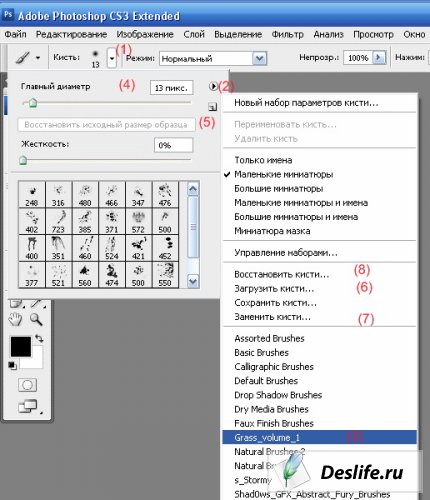Viewport: 430px width, 500px height.
Task: Select the brush thumbnail 550
Action: coord(165,275)
